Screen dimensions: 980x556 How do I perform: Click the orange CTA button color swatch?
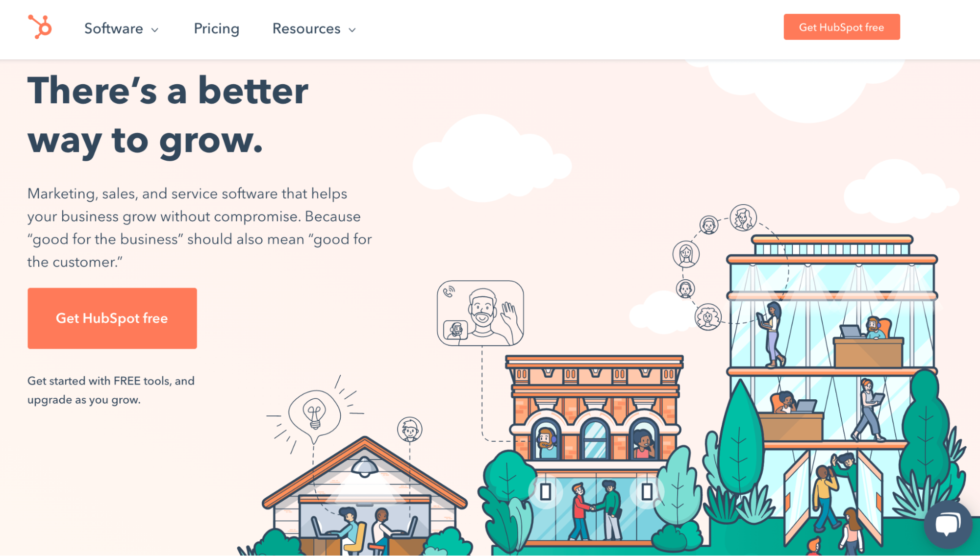(x=112, y=317)
